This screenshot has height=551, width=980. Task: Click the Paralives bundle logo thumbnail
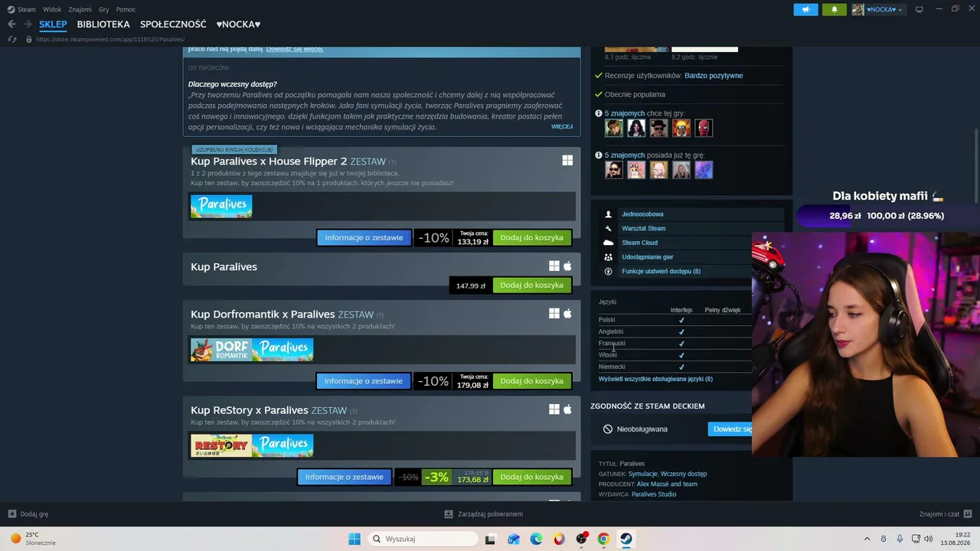221,206
